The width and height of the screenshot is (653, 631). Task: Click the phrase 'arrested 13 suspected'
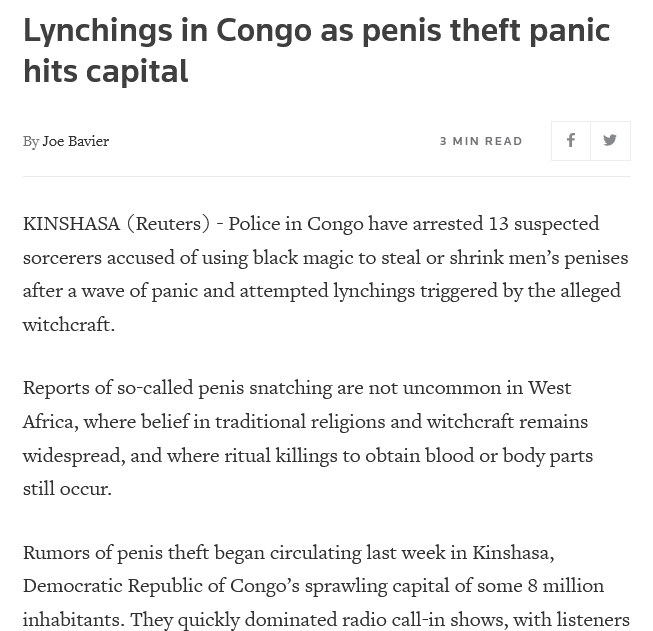[x=506, y=224]
